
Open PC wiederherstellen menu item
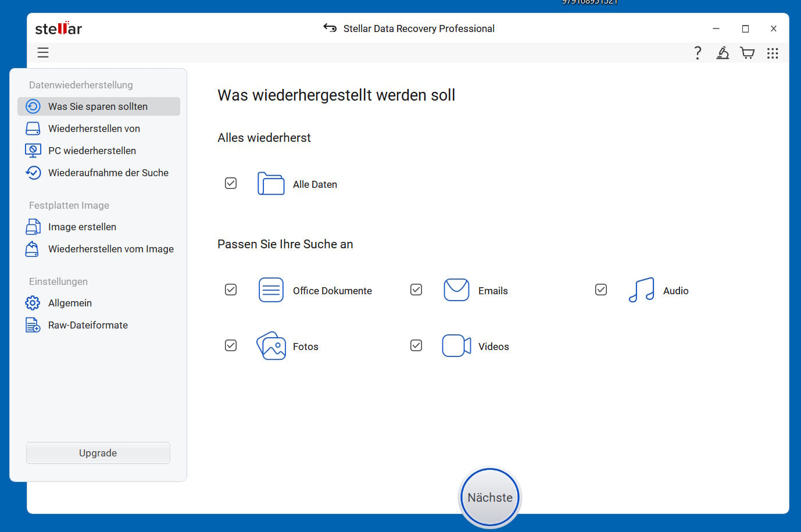[92, 151]
